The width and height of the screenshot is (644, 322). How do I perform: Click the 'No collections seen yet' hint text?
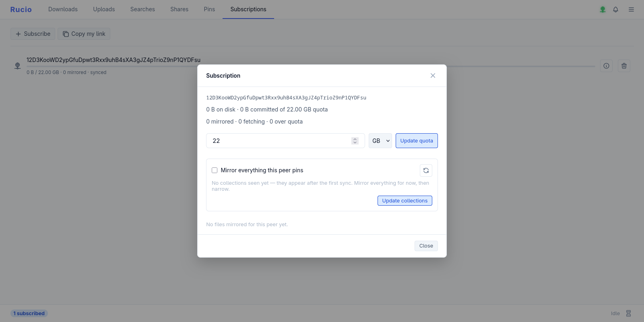click(x=320, y=186)
